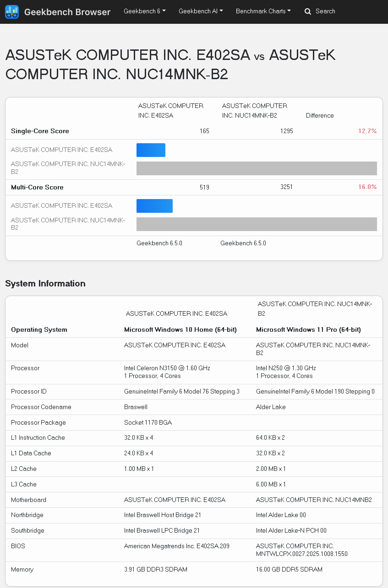Select the single-core value 165

pos(204,131)
